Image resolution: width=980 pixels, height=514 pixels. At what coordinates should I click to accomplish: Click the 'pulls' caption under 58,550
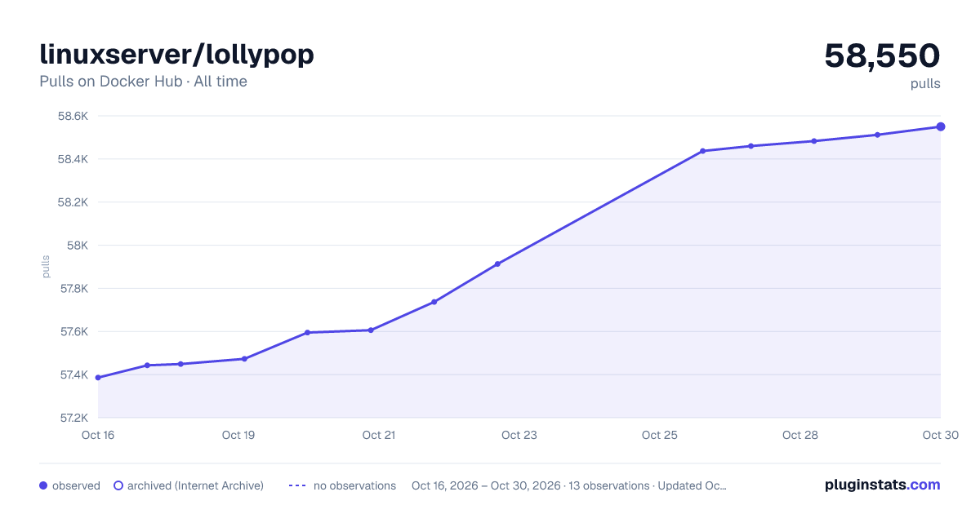(925, 84)
